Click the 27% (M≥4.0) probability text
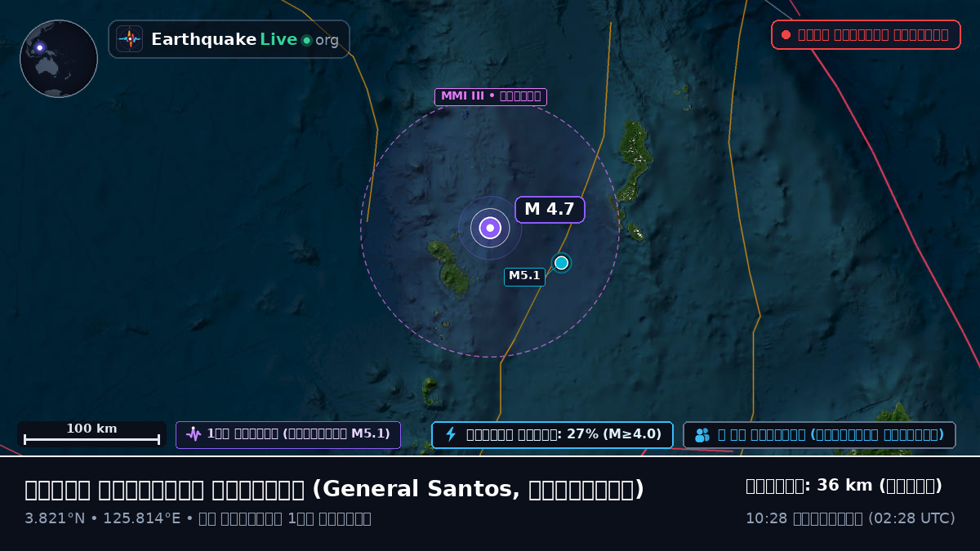 [613, 434]
